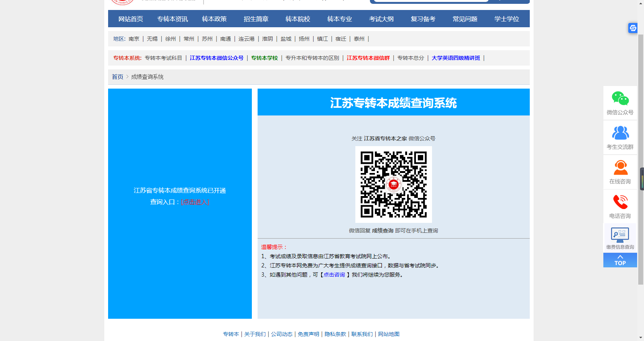644x341 pixels.
Task: Open the footer 公司动态 link
Action: click(x=282, y=334)
